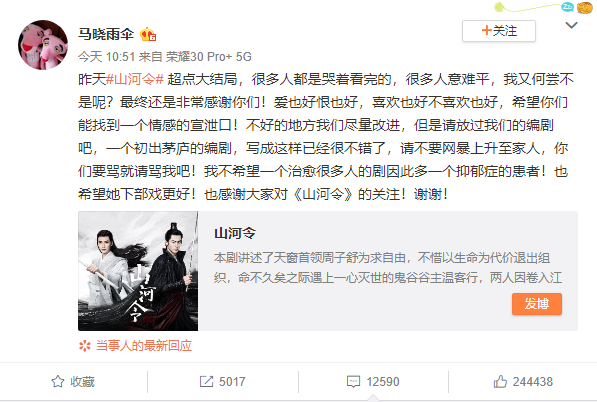Like the post with thumbs-up icon
Image resolution: width=597 pixels, height=402 pixels.
pyautogui.click(x=500, y=381)
